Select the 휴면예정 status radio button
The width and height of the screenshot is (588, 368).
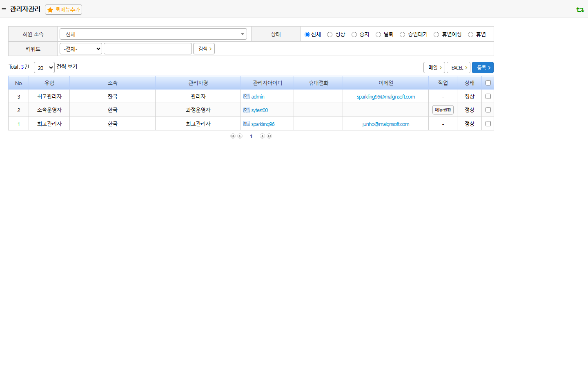pos(436,34)
